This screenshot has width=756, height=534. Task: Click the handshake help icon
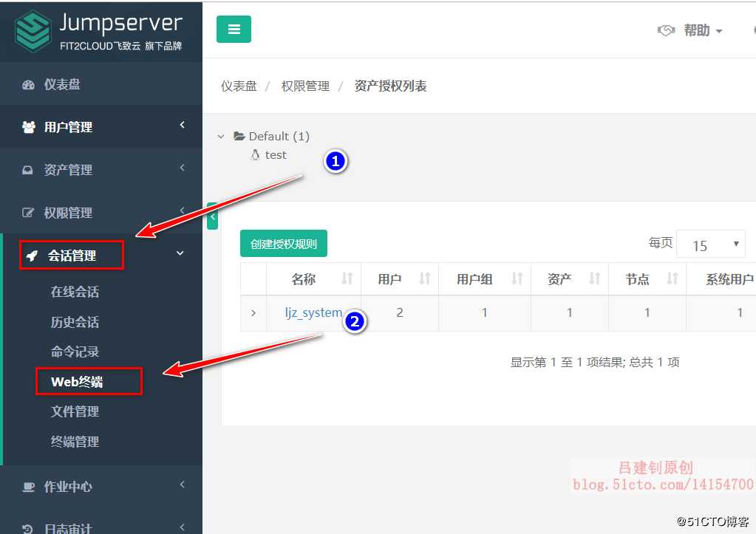[x=666, y=30]
